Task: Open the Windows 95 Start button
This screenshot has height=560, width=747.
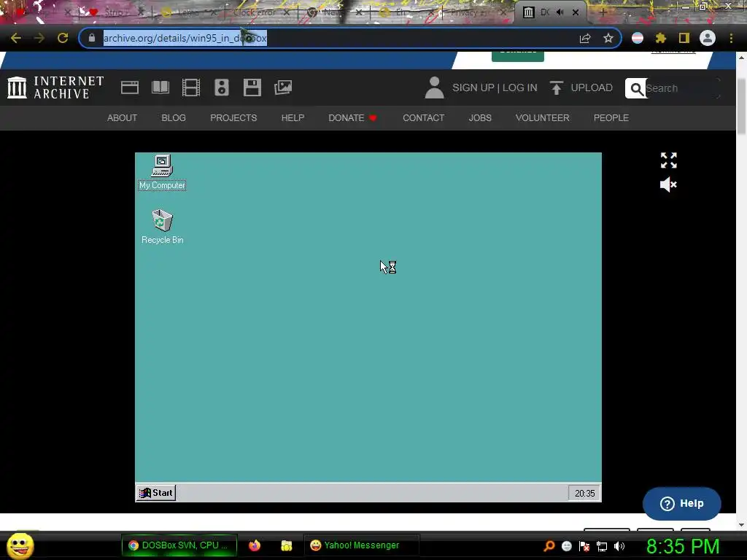Action: point(156,493)
